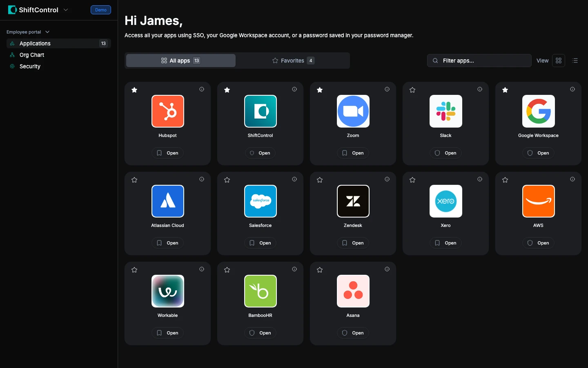This screenshot has height=368, width=588.
Task: Click the Hubspot app icon
Action: [x=168, y=111]
